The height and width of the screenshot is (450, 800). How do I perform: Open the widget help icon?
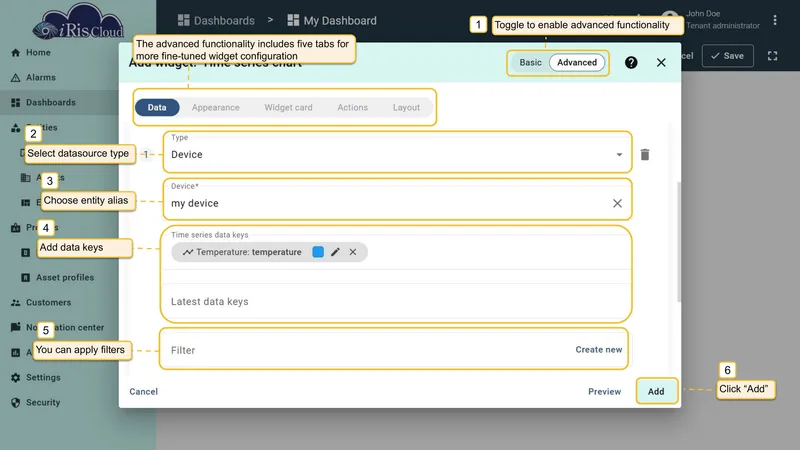pyautogui.click(x=631, y=62)
